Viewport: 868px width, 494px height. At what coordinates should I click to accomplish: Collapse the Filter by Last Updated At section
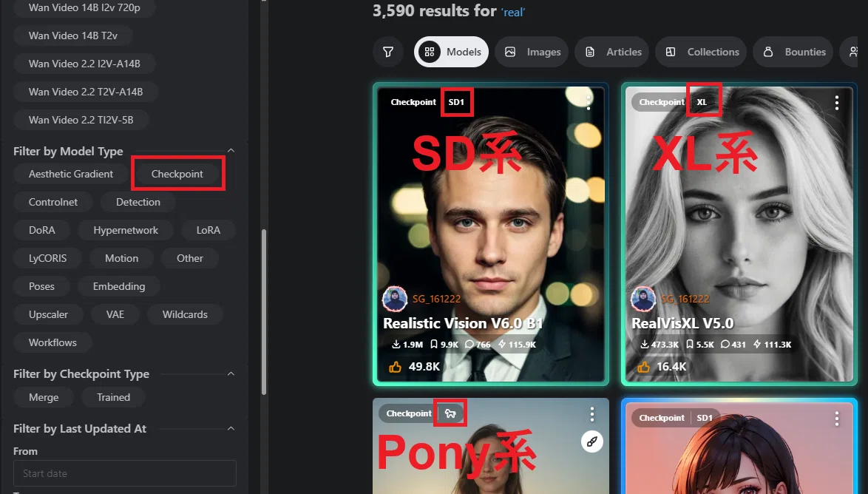coord(231,429)
